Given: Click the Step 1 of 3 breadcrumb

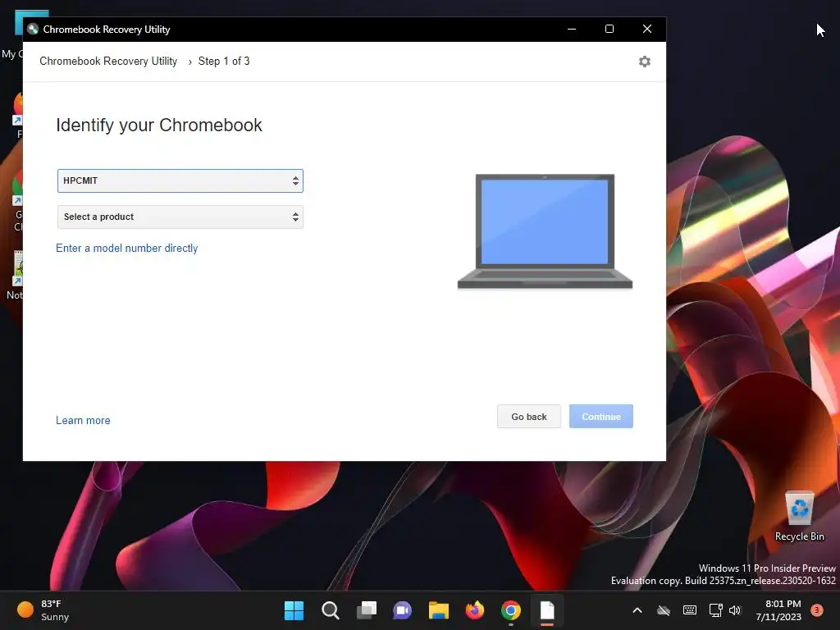Looking at the screenshot, I should [224, 61].
